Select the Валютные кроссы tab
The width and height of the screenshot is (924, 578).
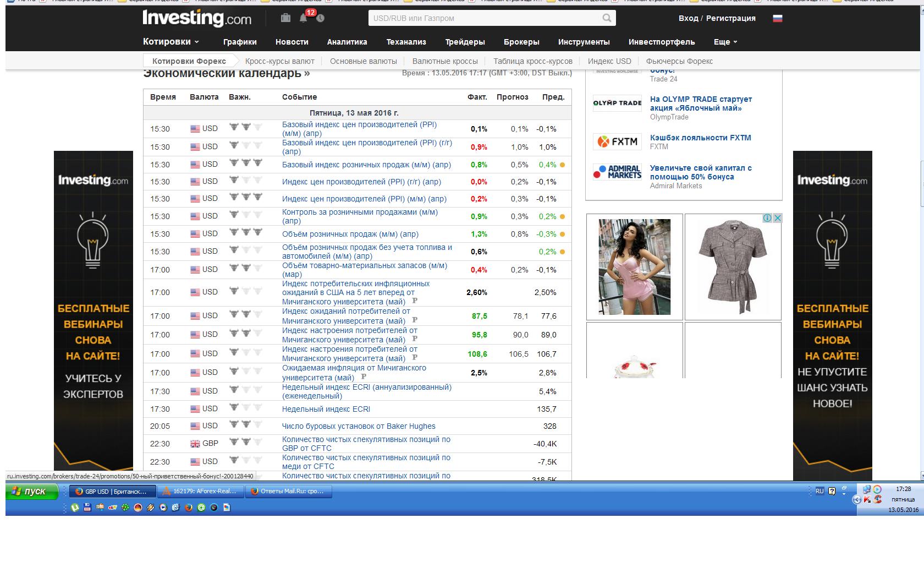(x=445, y=61)
